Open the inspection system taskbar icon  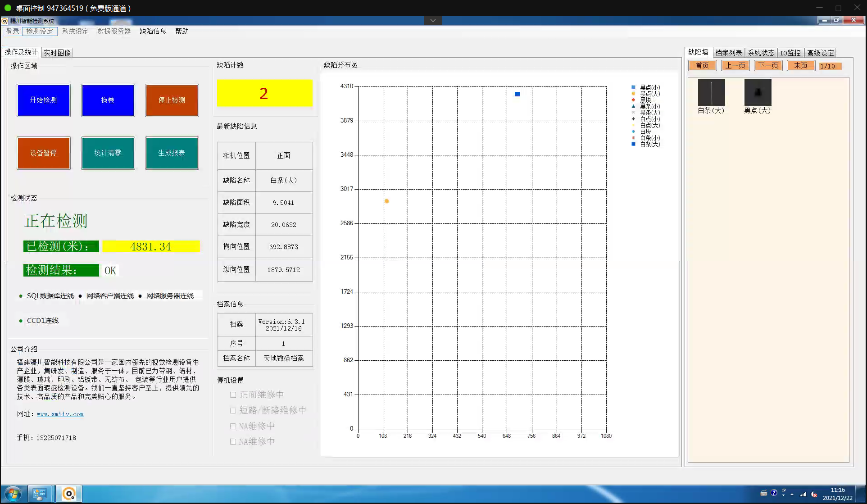[69, 494]
